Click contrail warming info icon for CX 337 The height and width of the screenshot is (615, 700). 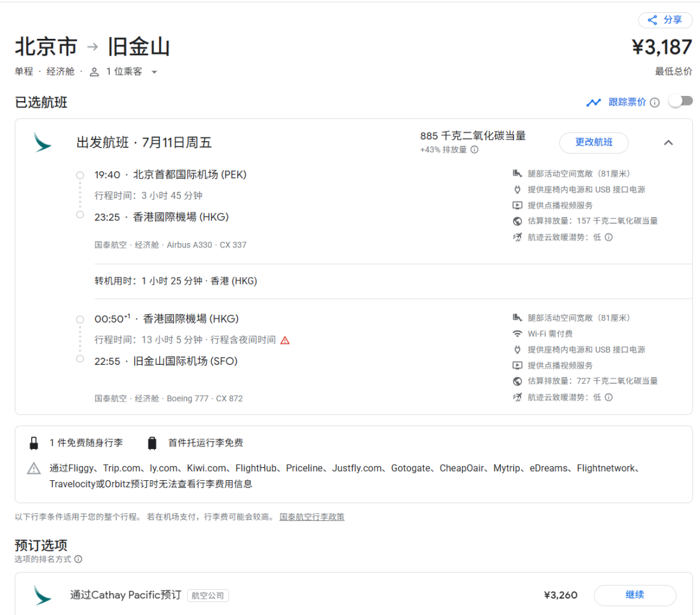click(x=609, y=237)
